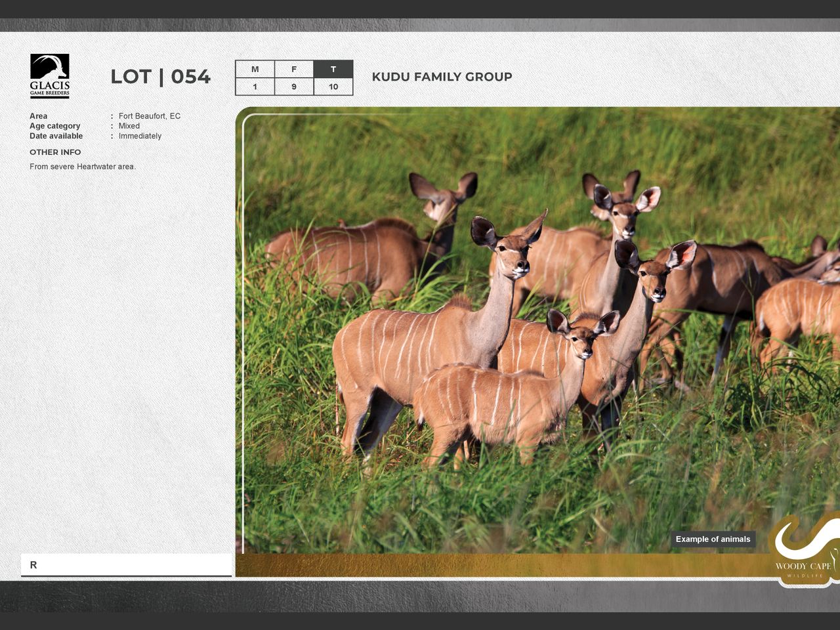Click the 'KUDU FAMILY GROUP' title
Viewport: 840px width, 630px height.
(x=442, y=77)
